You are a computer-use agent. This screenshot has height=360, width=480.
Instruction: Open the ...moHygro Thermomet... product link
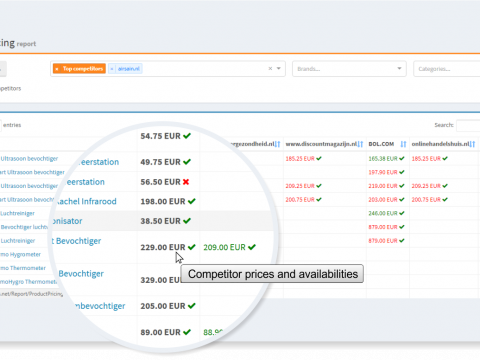[28, 282]
